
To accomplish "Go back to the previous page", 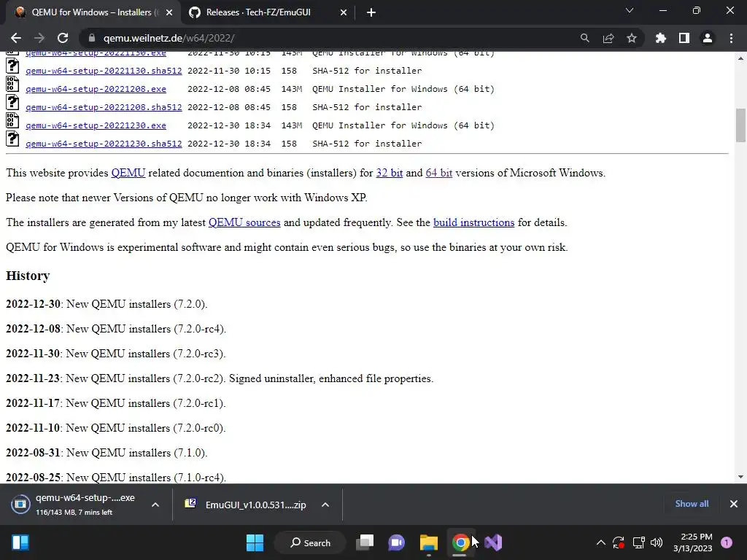I will tap(16, 38).
